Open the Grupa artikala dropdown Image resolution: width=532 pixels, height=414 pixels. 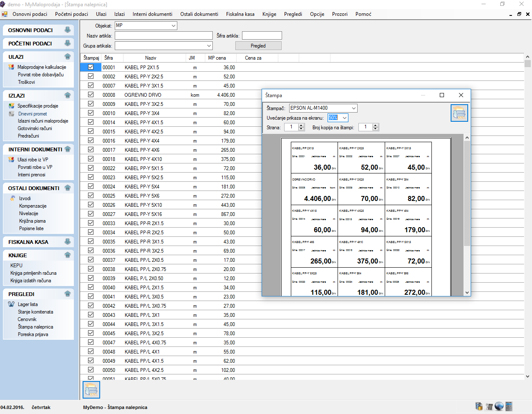click(x=209, y=46)
